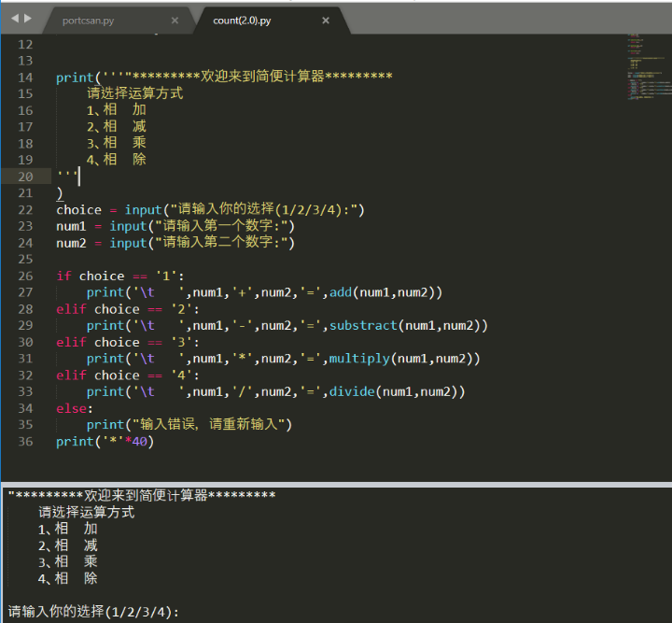The height and width of the screenshot is (623, 672).
Task: Place cursor on 'choice = input' line
Action: tap(210, 209)
